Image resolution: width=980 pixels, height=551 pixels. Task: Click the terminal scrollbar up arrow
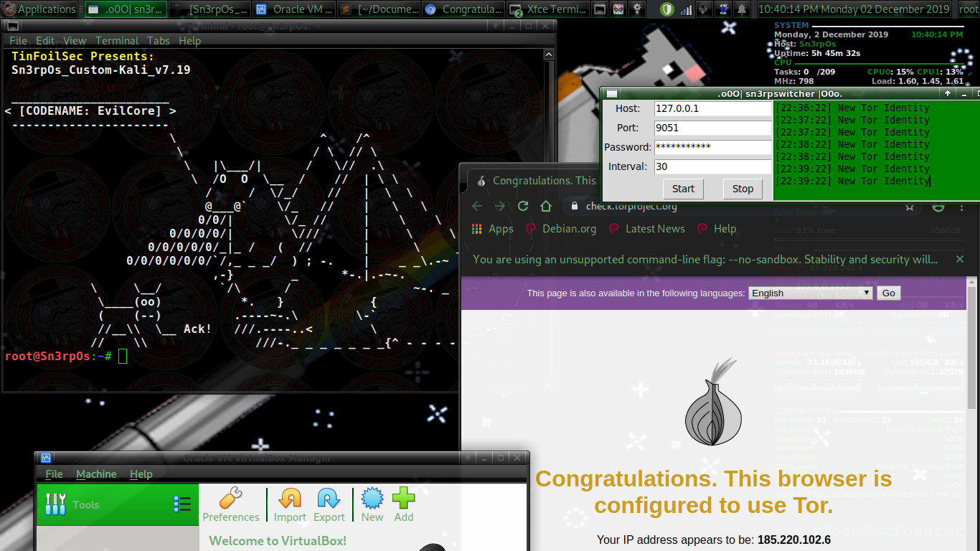[x=549, y=55]
